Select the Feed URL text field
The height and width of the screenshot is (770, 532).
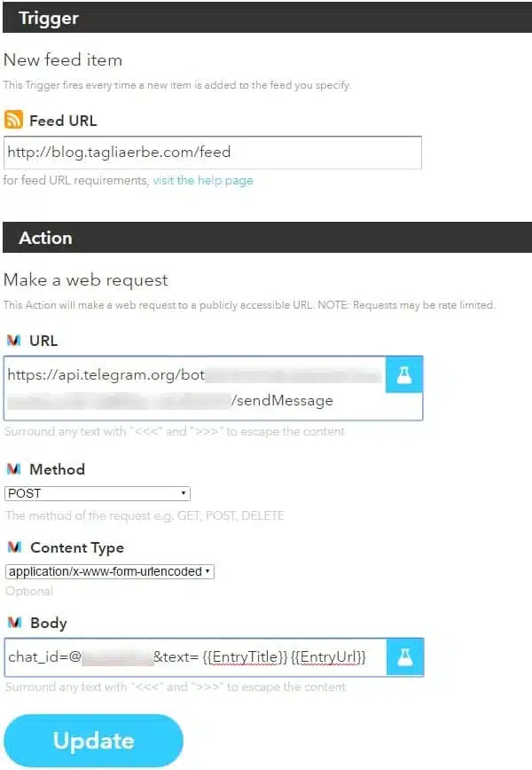[213, 153]
